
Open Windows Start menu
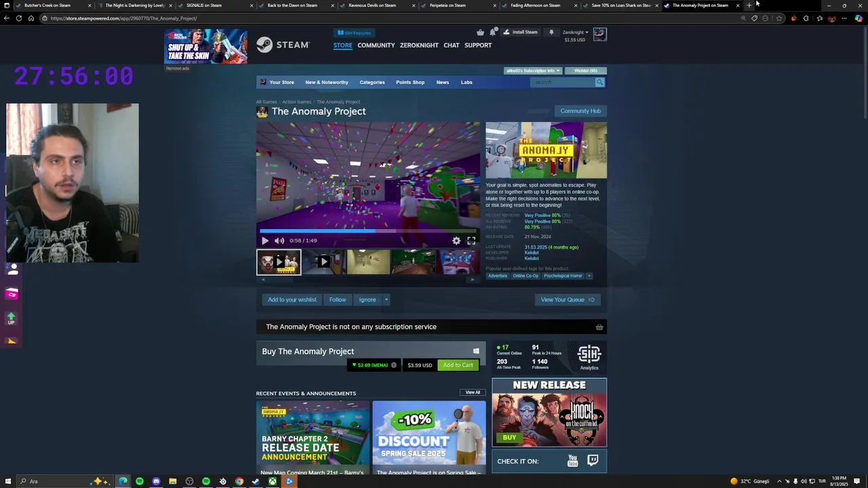[x=7, y=481]
